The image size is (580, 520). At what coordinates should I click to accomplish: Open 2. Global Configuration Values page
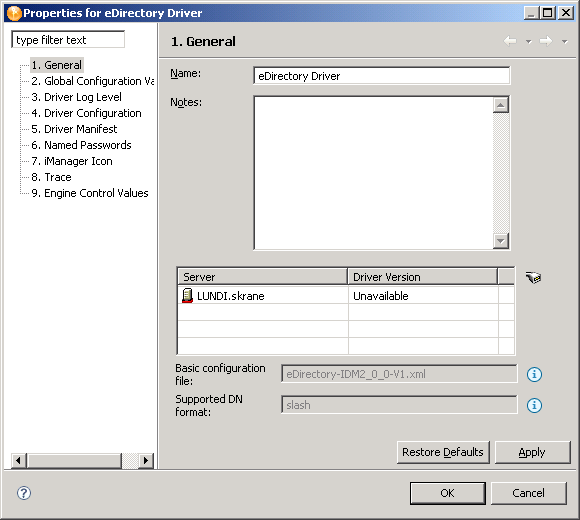tap(92, 81)
